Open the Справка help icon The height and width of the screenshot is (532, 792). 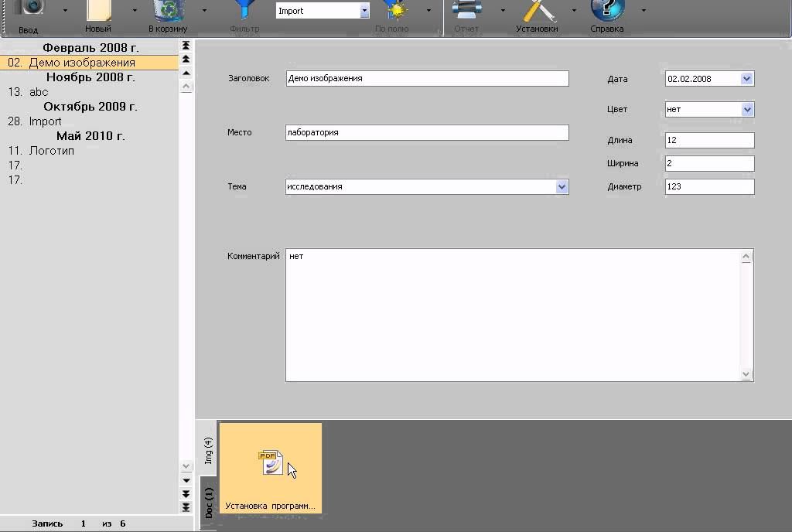[x=607, y=11]
